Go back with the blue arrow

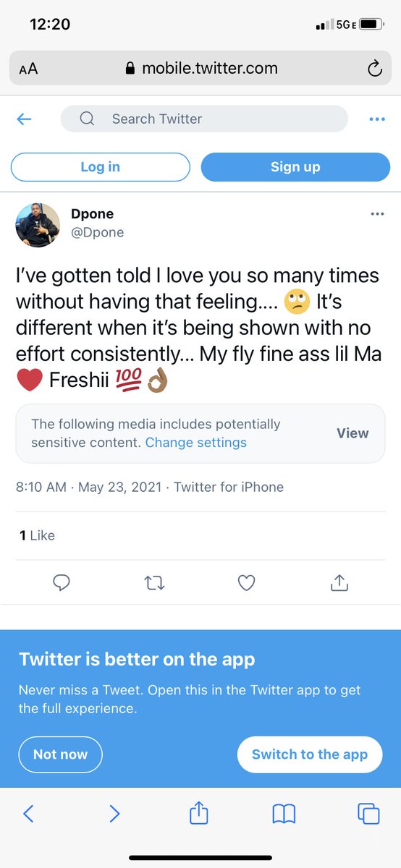(24, 119)
